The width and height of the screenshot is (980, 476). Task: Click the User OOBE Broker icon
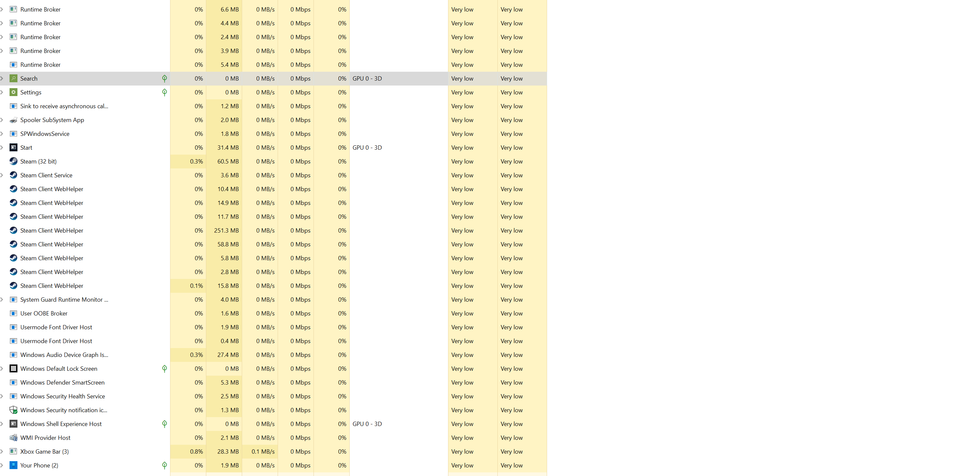point(13,313)
